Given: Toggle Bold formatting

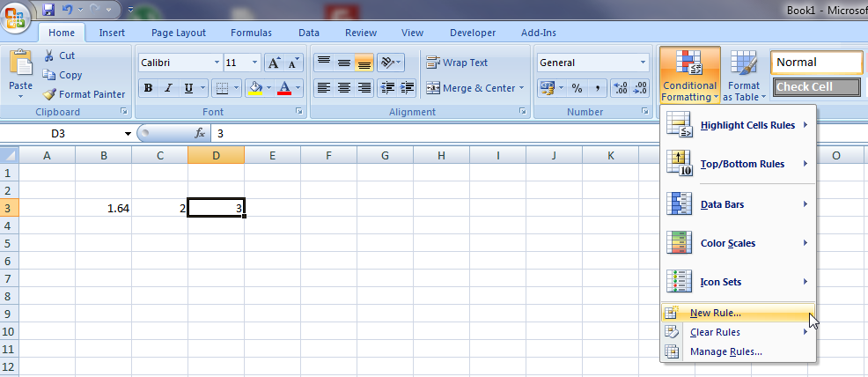Looking at the screenshot, I should pos(148,88).
